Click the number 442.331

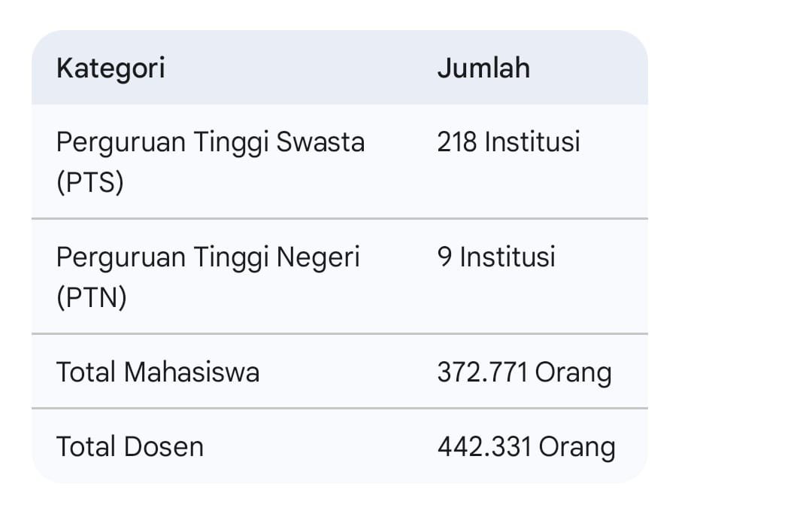[x=484, y=446]
